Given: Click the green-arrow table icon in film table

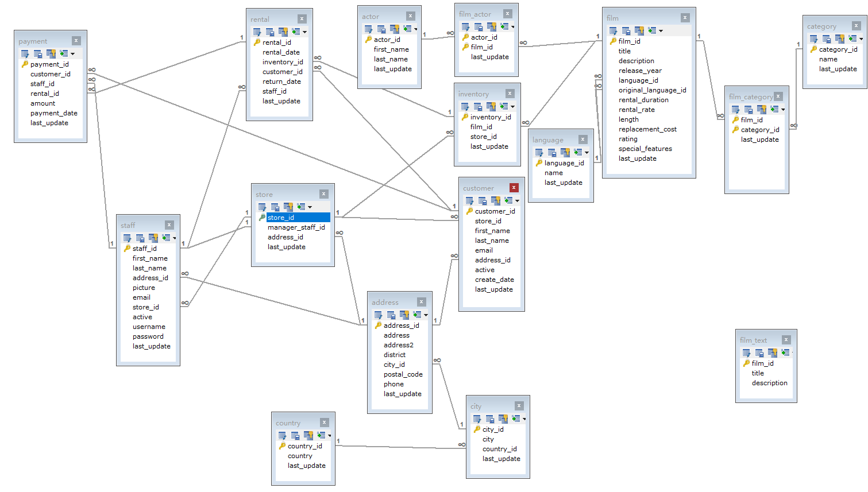Looking at the screenshot, I should coord(652,31).
